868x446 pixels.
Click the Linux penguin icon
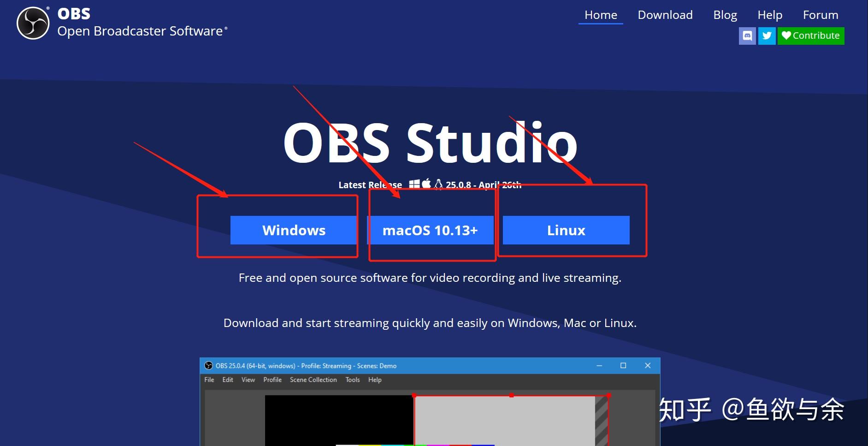[x=438, y=184]
